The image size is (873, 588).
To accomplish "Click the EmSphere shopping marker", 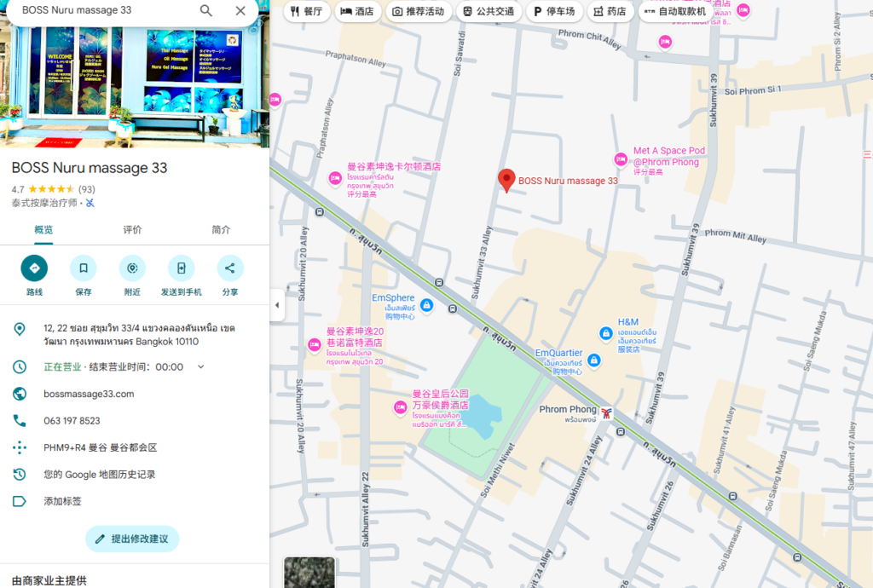I will tap(426, 305).
